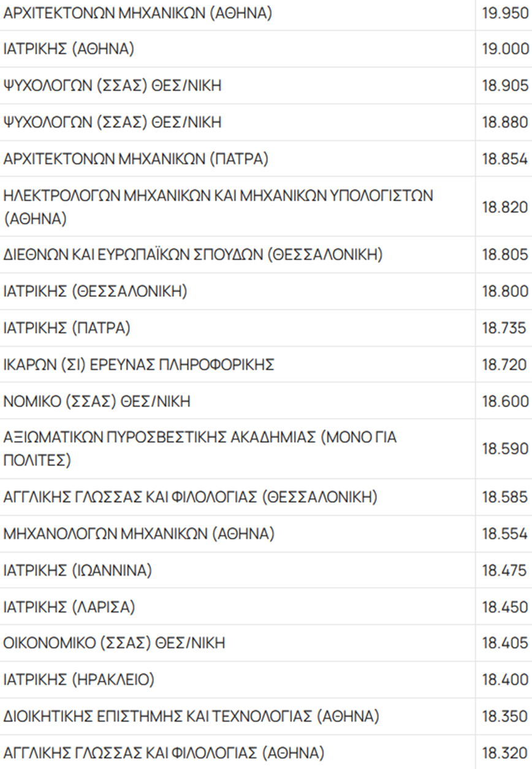Select the ΜΗΧΑΝΟΛΟΓΩΝ ΜΗΧΑΝΙΚΩΝ (ΑΘΗΝΑ) row

[x=139, y=534]
